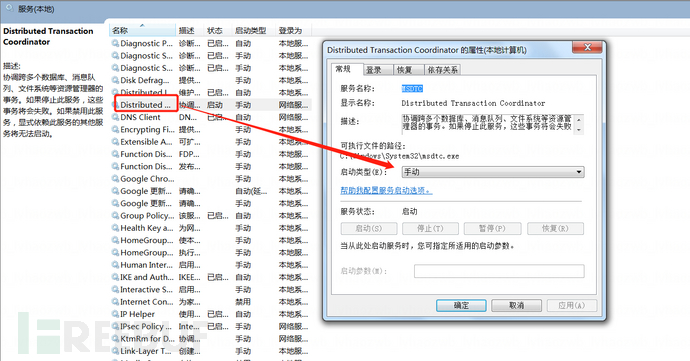Click gear icon beside DNS Client service
Image resolution: width=690 pixels, height=361 pixels.
coord(115,117)
